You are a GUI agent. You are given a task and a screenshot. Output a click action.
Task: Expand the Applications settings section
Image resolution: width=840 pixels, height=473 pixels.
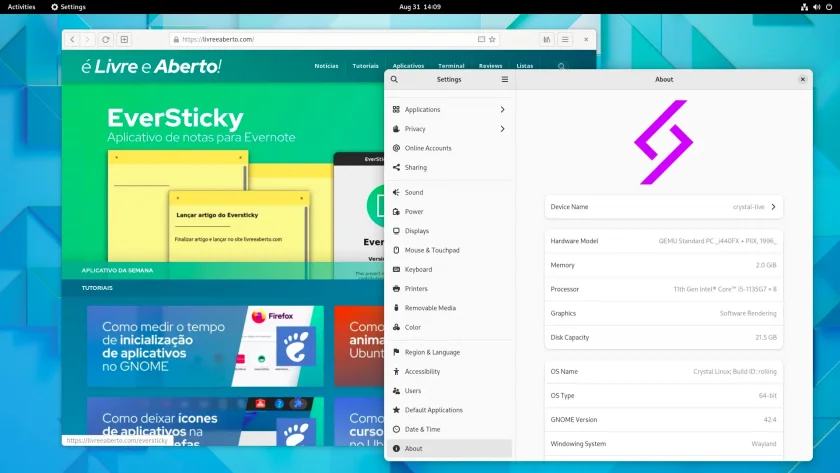(449, 109)
